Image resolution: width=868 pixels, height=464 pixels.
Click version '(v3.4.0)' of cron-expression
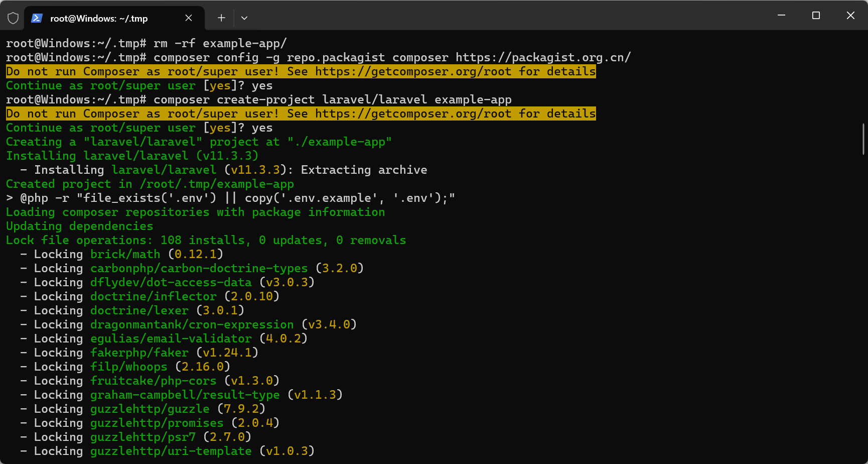329,324
